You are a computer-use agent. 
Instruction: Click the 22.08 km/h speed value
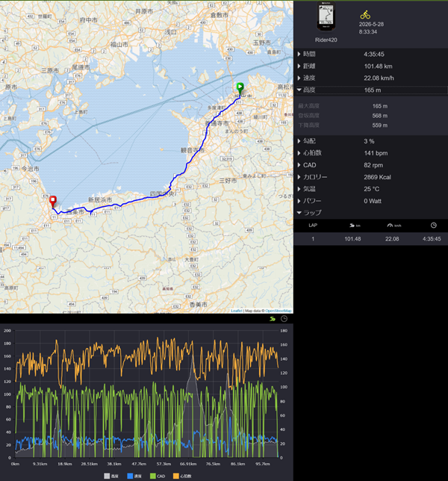(x=379, y=78)
